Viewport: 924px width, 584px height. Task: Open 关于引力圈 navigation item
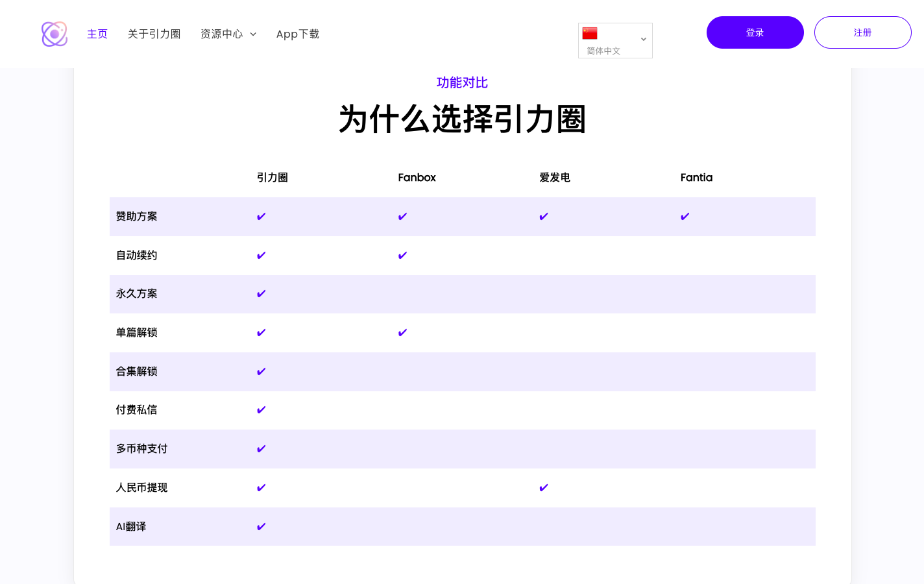pyautogui.click(x=154, y=34)
